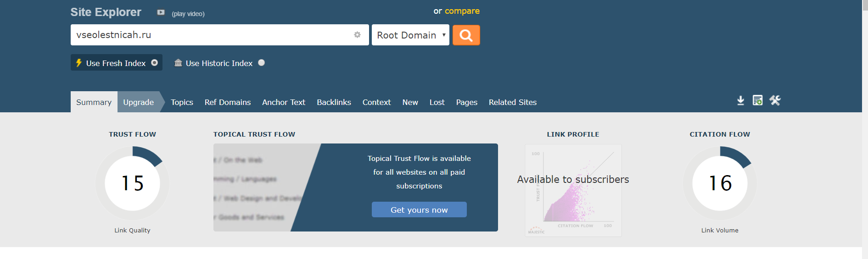Open the Root Domain dropdown

[410, 35]
